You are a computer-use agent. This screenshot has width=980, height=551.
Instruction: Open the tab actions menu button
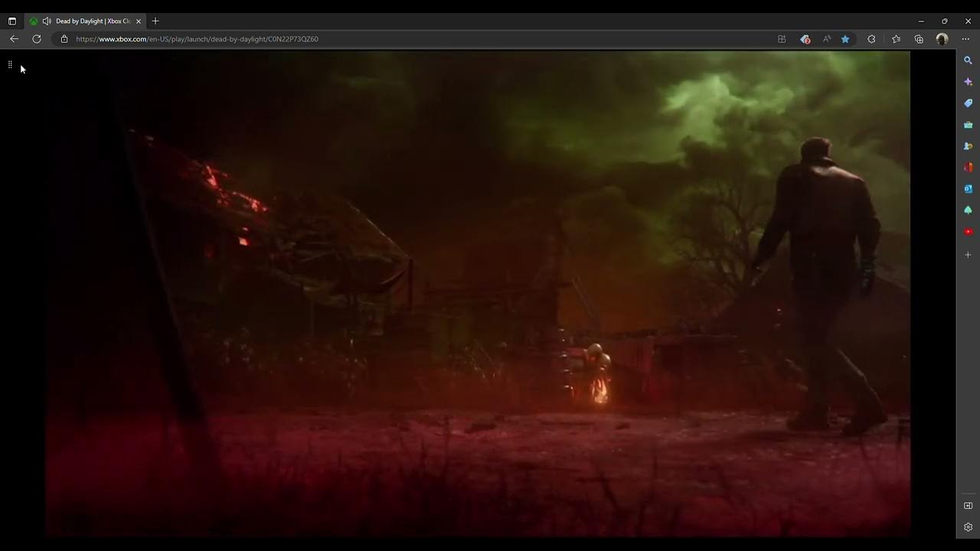[11, 21]
